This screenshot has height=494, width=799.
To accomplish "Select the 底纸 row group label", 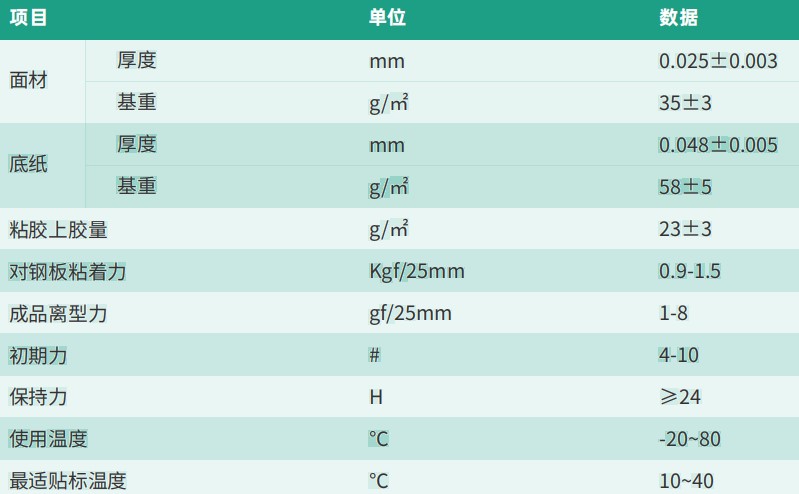I will click(29, 164).
